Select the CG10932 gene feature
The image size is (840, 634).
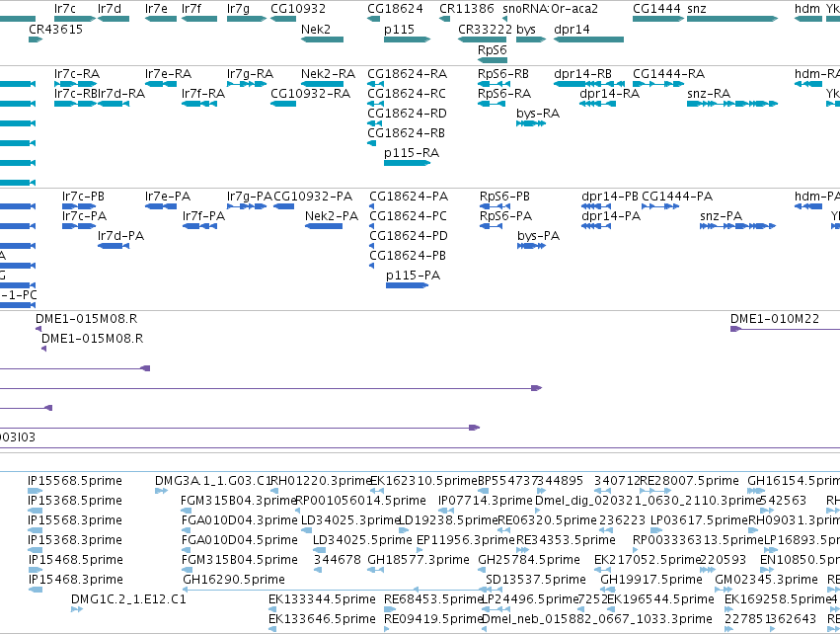click(283, 19)
